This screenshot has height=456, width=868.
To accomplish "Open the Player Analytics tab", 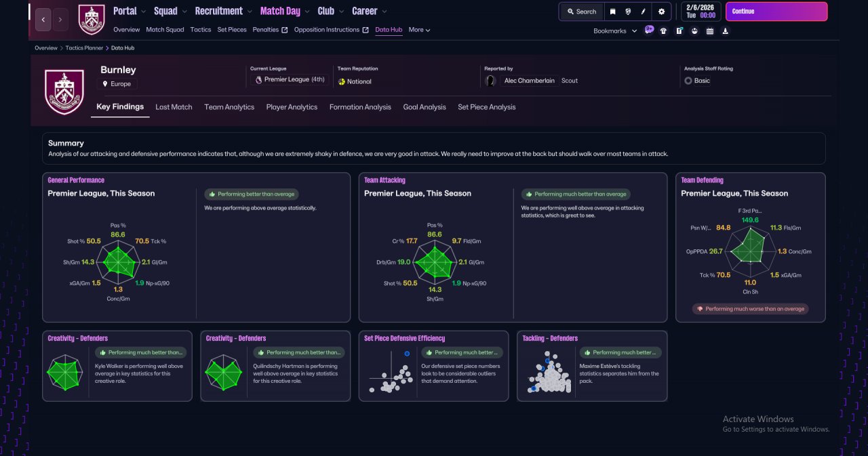I will coord(292,107).
